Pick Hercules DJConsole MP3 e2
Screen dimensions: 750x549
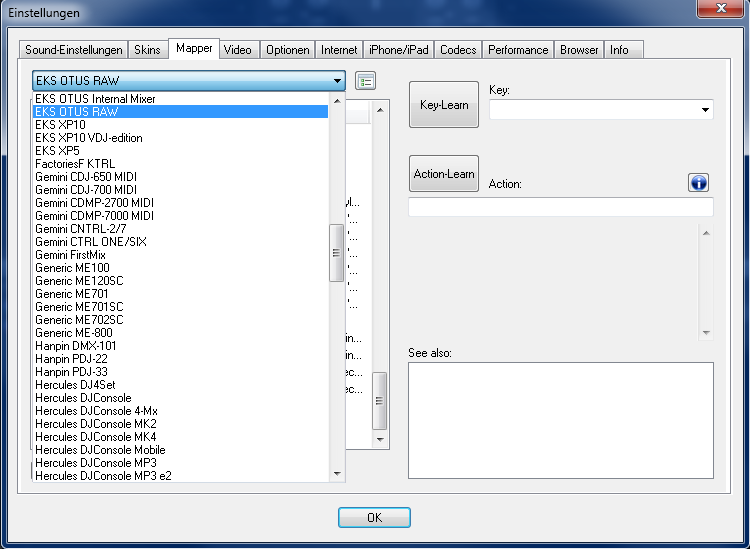coord(181,475)
